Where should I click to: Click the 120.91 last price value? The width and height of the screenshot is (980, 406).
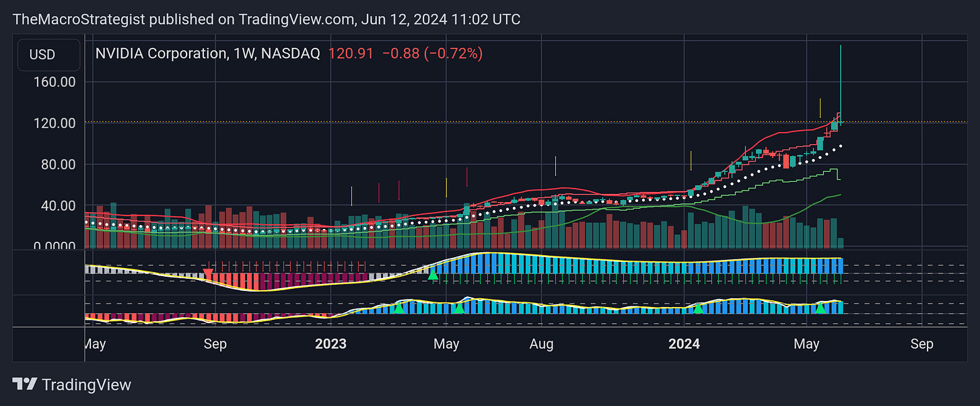350,53
